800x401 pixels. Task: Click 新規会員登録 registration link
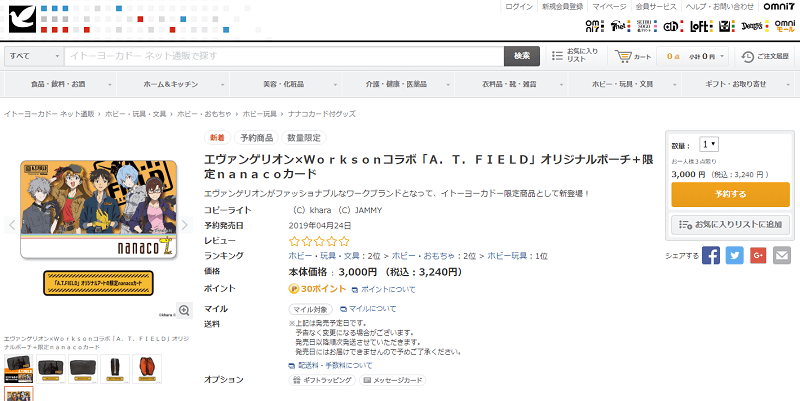pos(563,7)
